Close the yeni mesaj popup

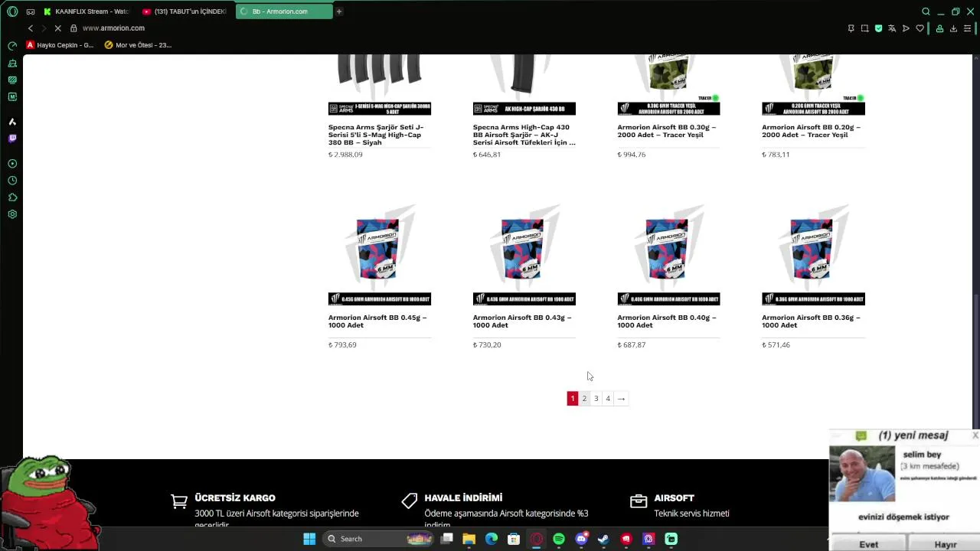[975, 435]
